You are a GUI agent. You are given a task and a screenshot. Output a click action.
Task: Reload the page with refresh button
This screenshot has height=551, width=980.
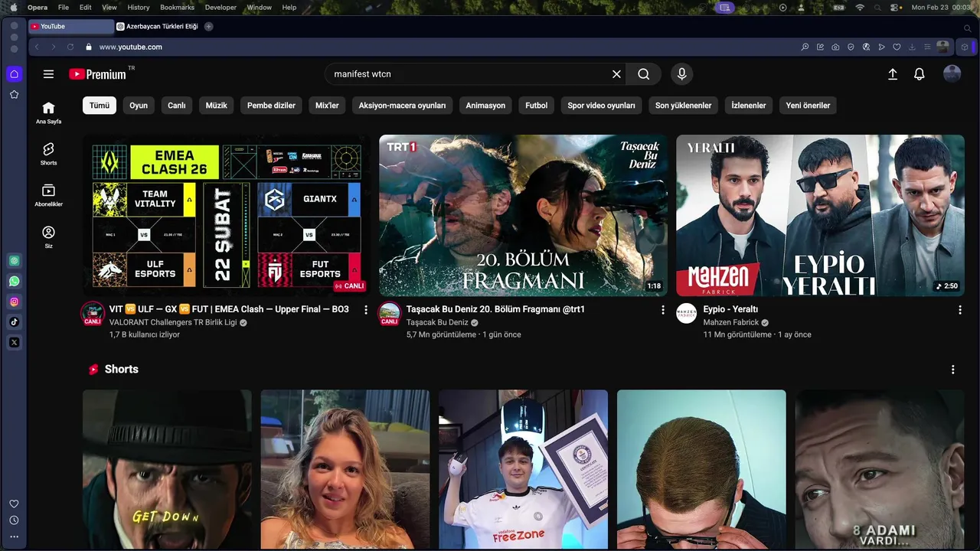[70, 47]
